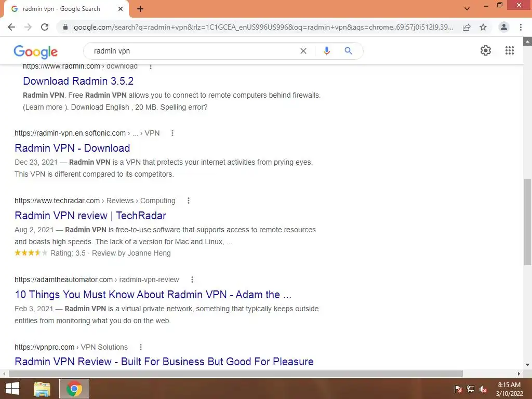Open 10 Things You Must Know result

click(x=153, y=295)
